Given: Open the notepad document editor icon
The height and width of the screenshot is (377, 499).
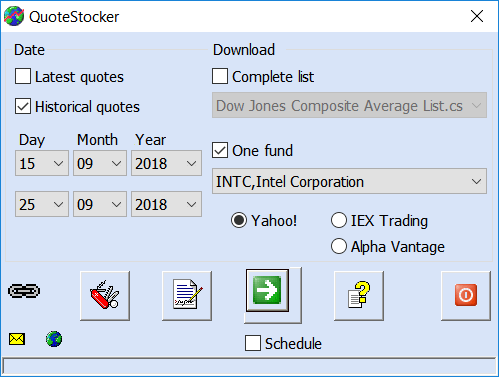Looking at the screenshot, I should pyautogui.click(x=187, y=296).
